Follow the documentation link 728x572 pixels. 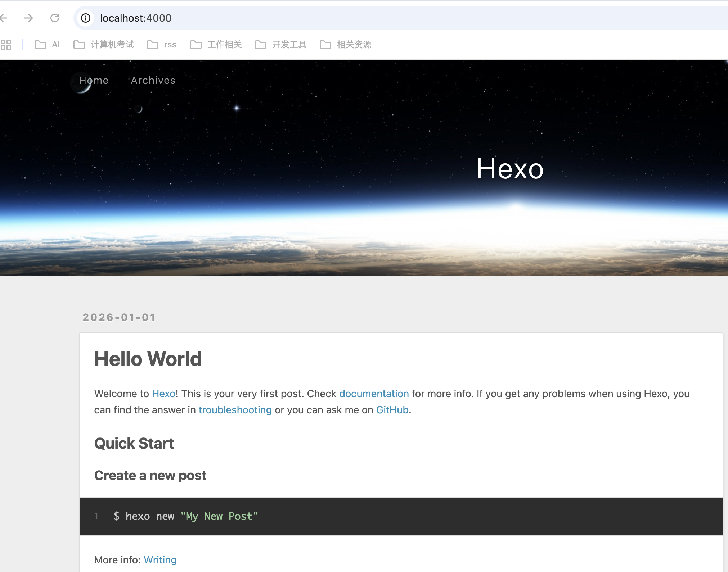click(374, 394)
